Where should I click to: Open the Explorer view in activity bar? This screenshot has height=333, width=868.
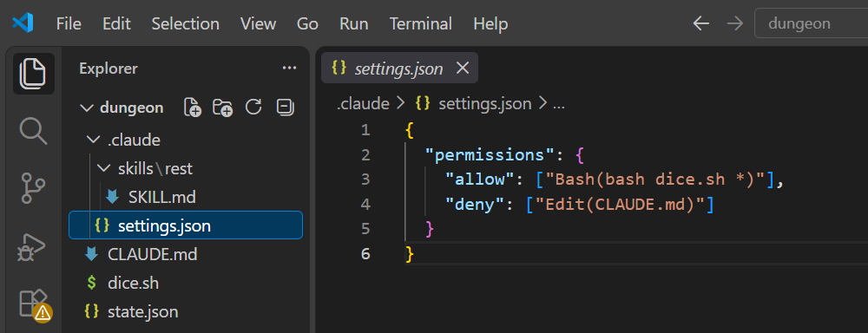pyautogui.click(x=34, y=74)
